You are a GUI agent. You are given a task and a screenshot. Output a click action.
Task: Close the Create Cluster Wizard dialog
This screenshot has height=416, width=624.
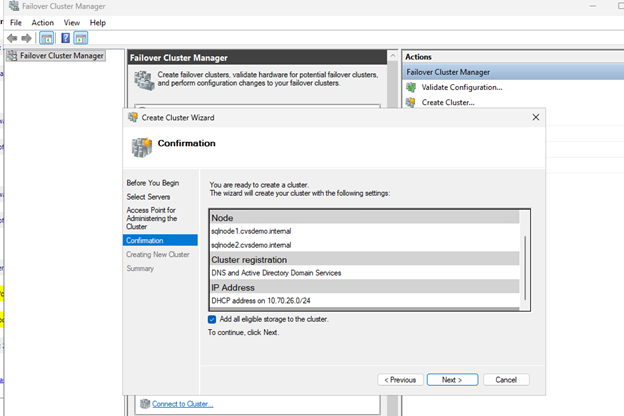pos(536,117)
